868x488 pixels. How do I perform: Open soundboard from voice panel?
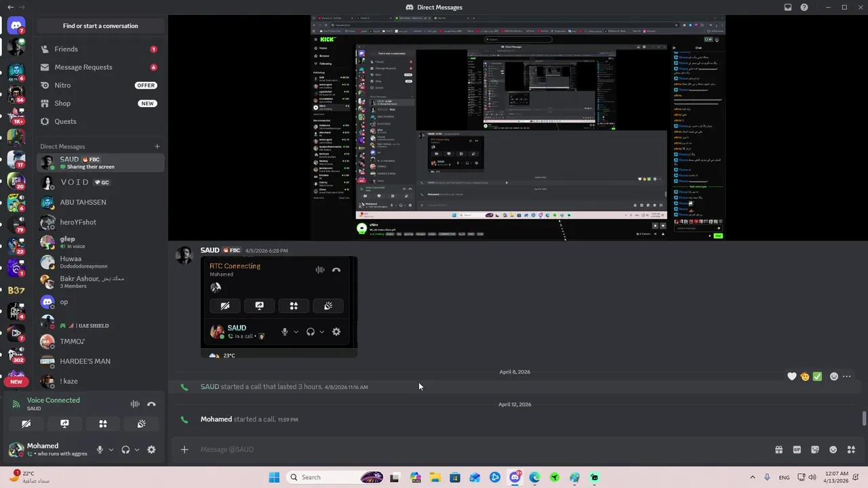click(141, 424)
